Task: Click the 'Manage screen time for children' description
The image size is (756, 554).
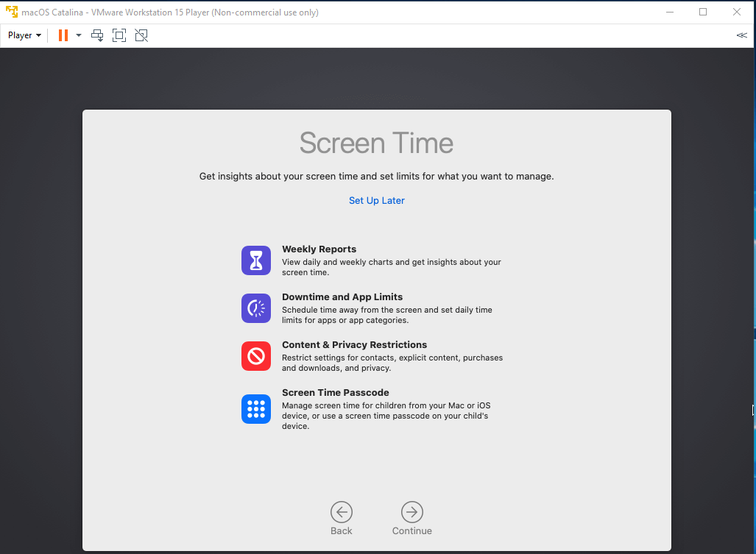Action: pos(386,416)
